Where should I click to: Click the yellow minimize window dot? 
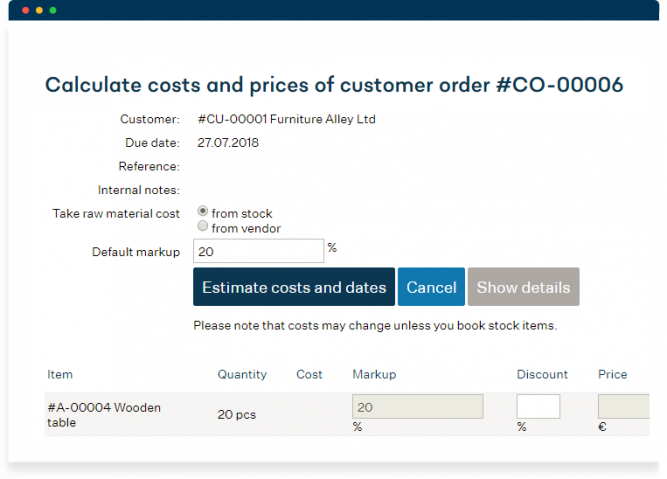39,10
